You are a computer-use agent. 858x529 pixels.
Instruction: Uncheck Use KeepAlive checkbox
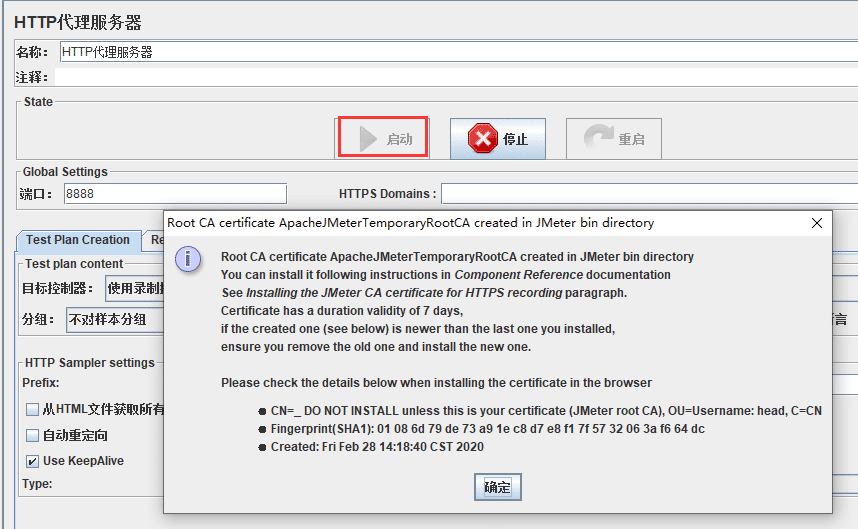click(x=32, y=461)
